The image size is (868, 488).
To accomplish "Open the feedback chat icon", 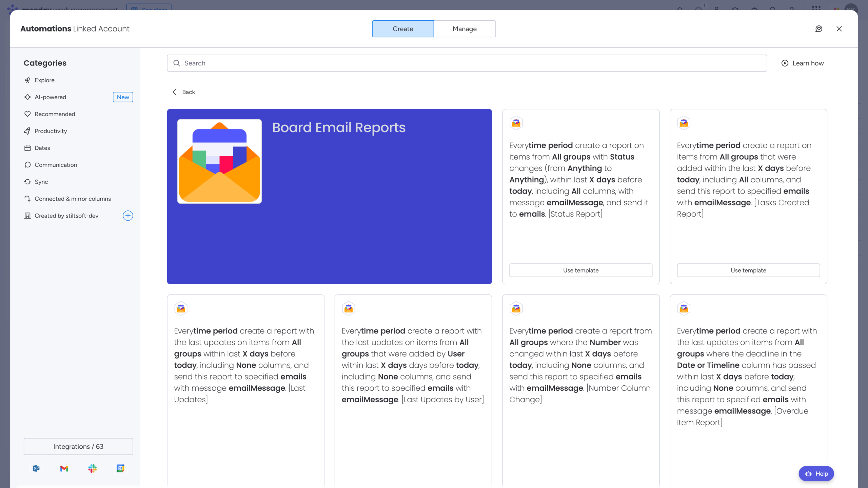I will tap(819, 29).
